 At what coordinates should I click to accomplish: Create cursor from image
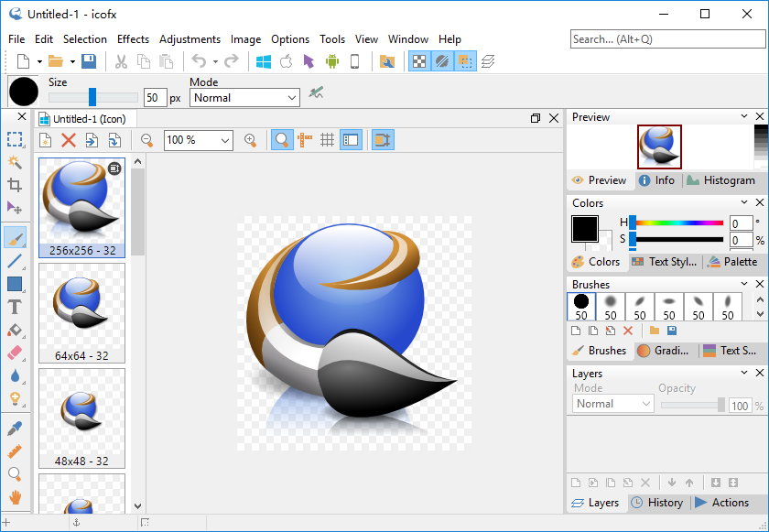309,61
